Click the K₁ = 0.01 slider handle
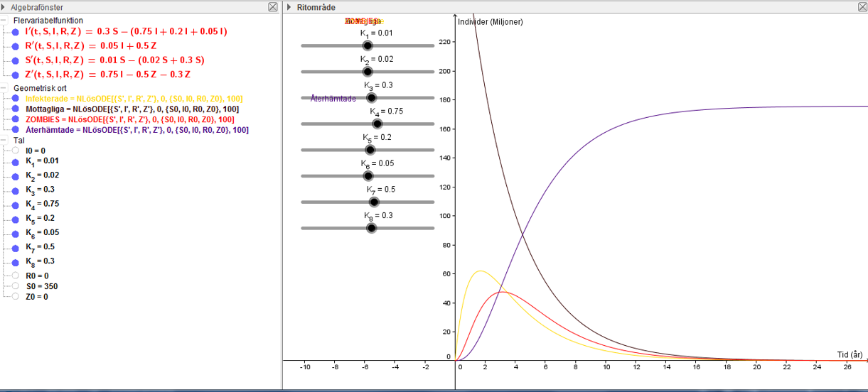This screenshot has width=868, height=392. pyautogui.click(x=368, y=45)
